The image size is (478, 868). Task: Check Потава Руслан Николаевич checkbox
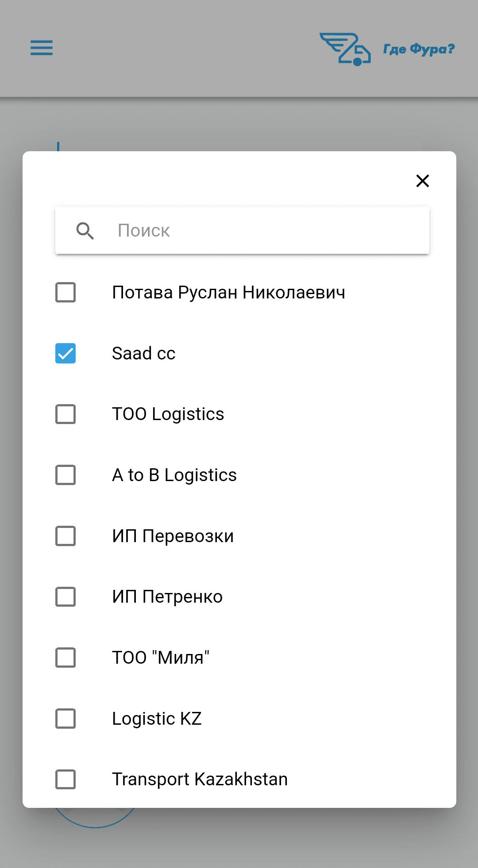(x=66, y=292)
